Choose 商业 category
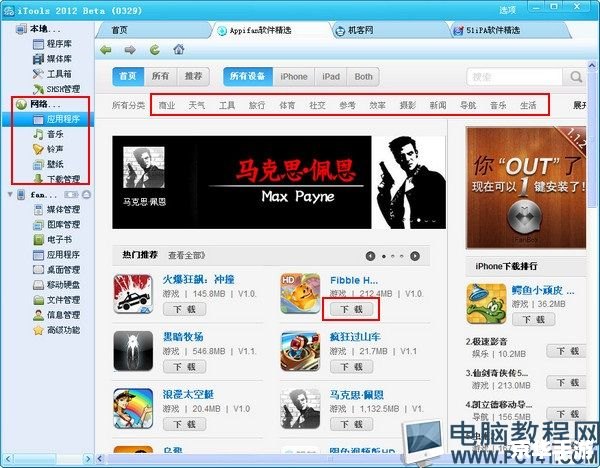This screenshot has width=600, height=468. coord(167,105)
